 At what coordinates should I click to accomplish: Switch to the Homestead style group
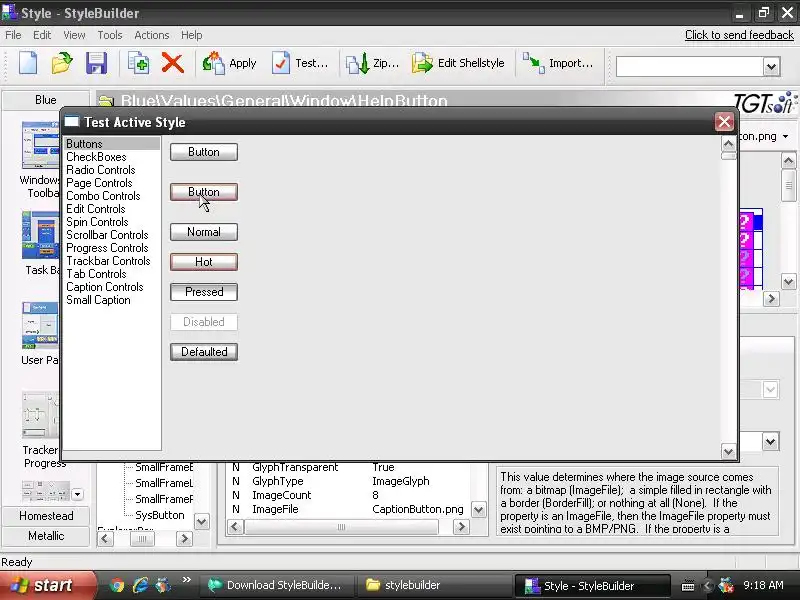[x=46, y=516]
